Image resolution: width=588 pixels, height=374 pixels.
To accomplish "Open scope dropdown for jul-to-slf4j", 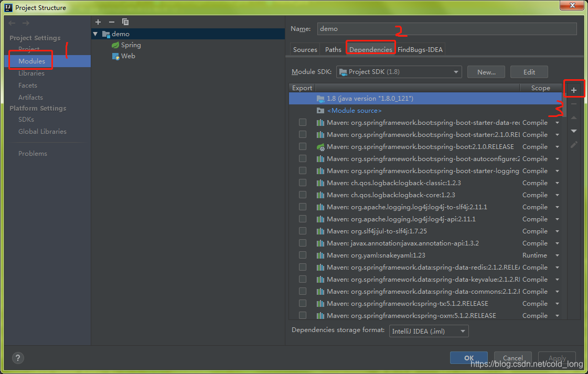I will coord(557,231).
